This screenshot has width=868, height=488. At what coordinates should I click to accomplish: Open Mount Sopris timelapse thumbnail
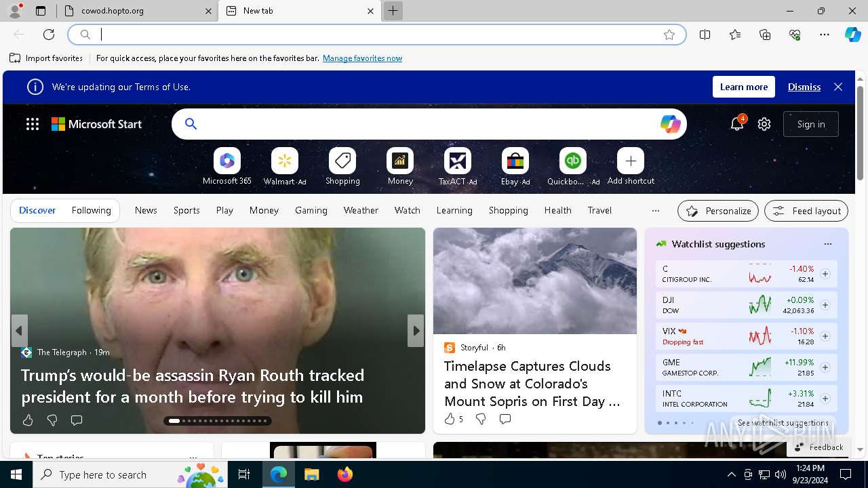point(535,281)
